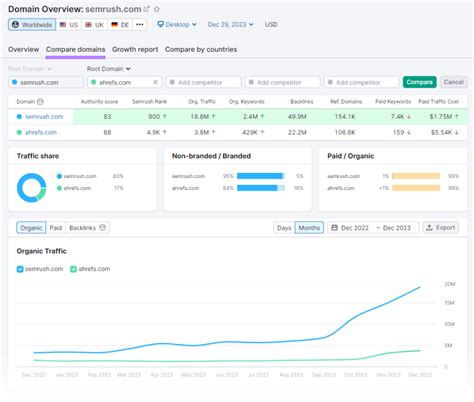This screenshot has width=474, height=402.
Task: Click the Traffic share donut chart
Action: 32,188
